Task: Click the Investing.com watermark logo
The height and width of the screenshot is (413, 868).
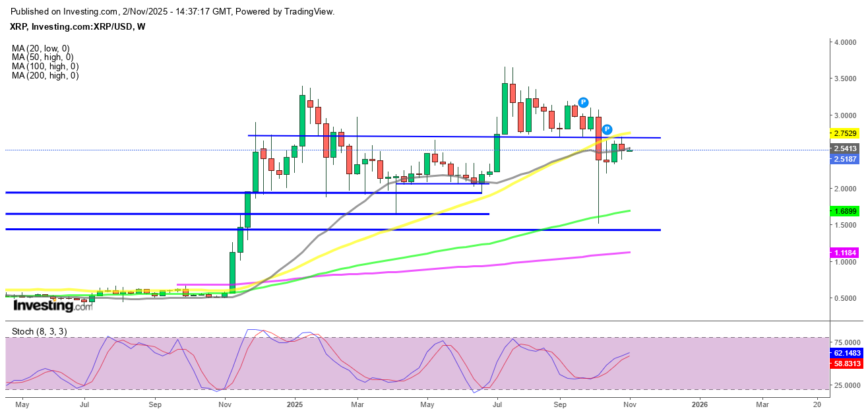Action: click(53, 306)
